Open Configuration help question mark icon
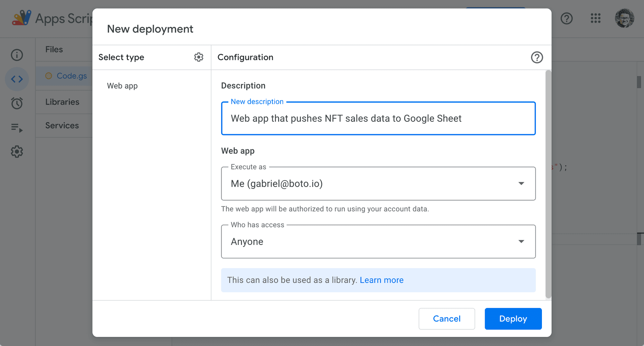 coord(537,57)
